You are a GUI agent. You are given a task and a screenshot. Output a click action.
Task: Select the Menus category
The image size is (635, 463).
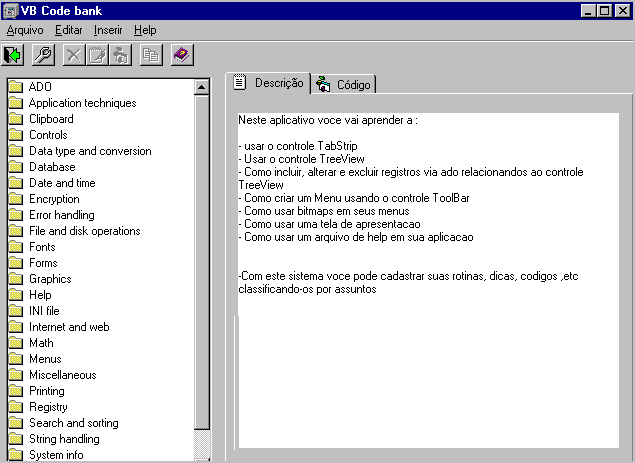45,359
